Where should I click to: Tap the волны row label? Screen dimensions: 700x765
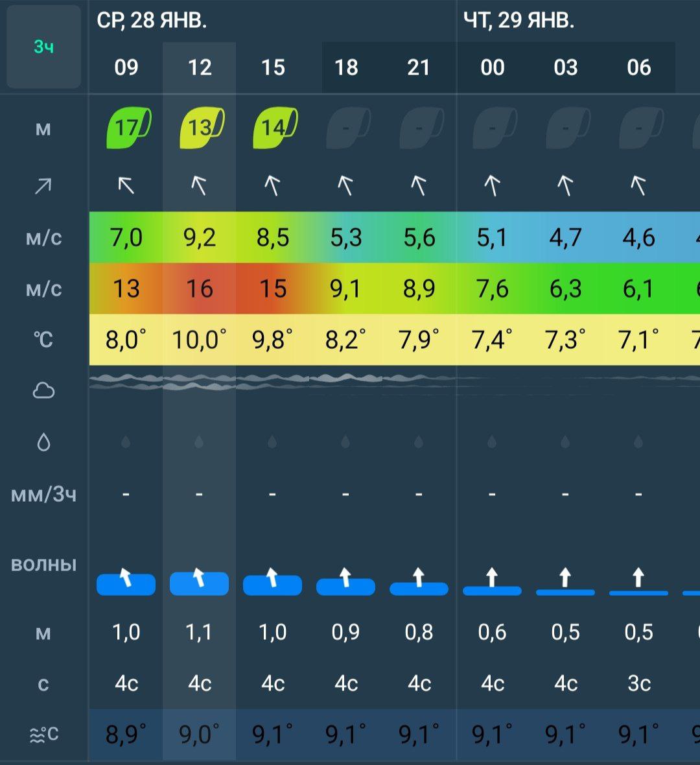click(x=43, y=564)
